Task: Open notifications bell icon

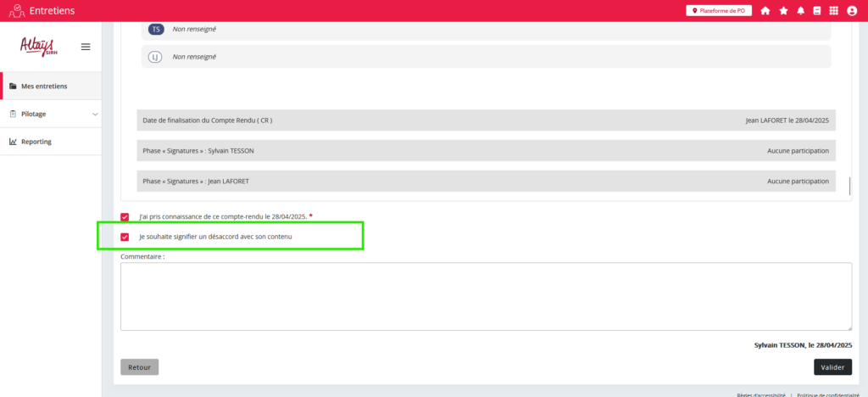Action: [x=801, y=11]
